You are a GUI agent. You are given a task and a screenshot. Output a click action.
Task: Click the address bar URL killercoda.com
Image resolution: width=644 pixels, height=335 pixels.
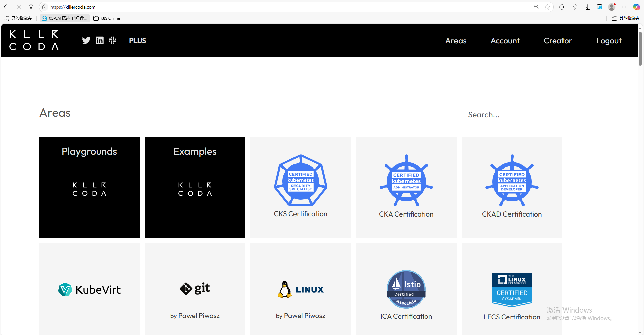click(x=73, y=7)
